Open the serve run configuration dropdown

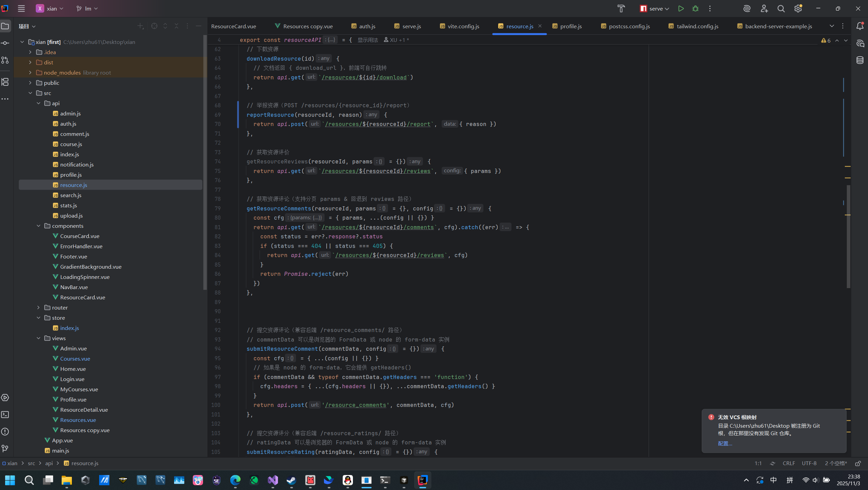point(654,9)
